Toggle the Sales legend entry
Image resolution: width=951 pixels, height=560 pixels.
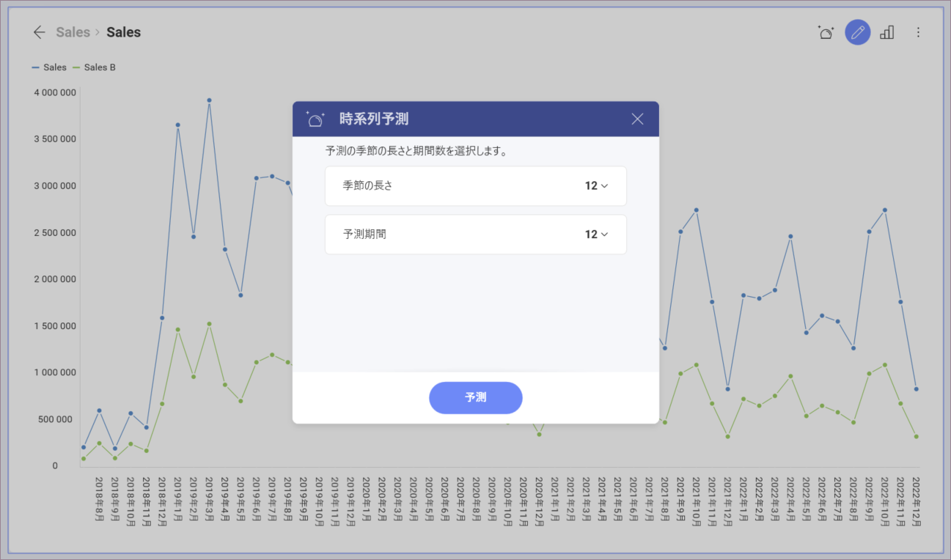coord(49,67)
